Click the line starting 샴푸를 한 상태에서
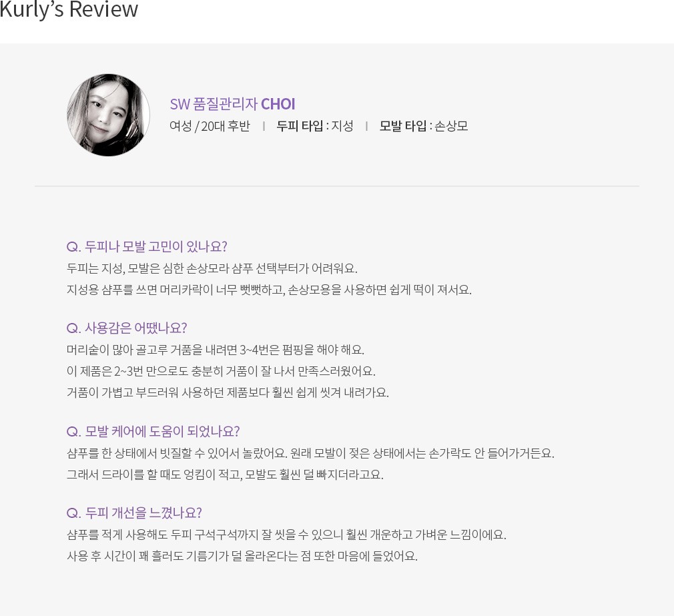The width and height of the screenshot is (674, 616). (311, 454)
